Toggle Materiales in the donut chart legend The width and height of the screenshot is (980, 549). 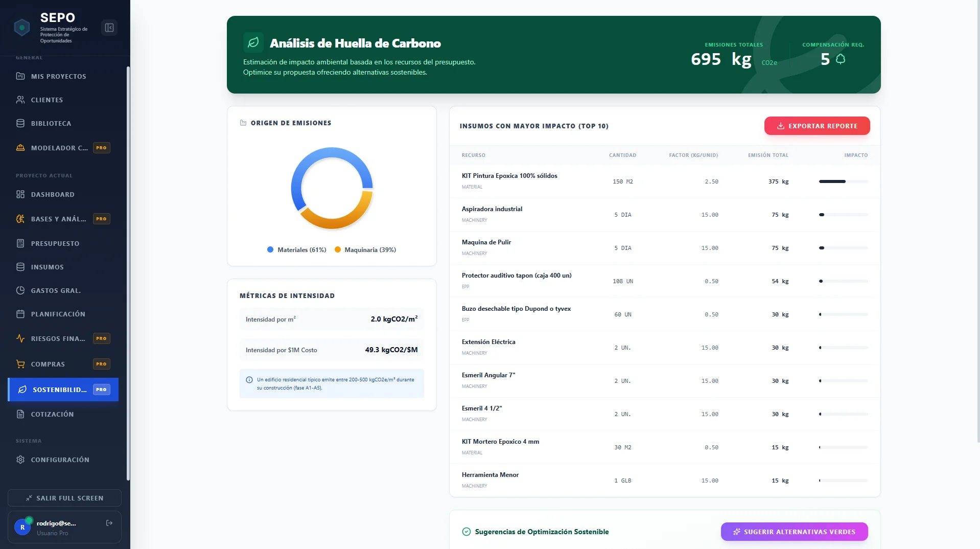(x=296, y=250)
